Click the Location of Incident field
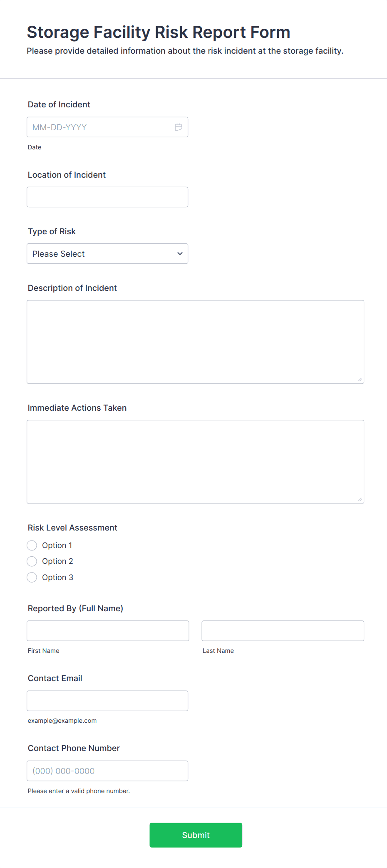 point(107,197)
